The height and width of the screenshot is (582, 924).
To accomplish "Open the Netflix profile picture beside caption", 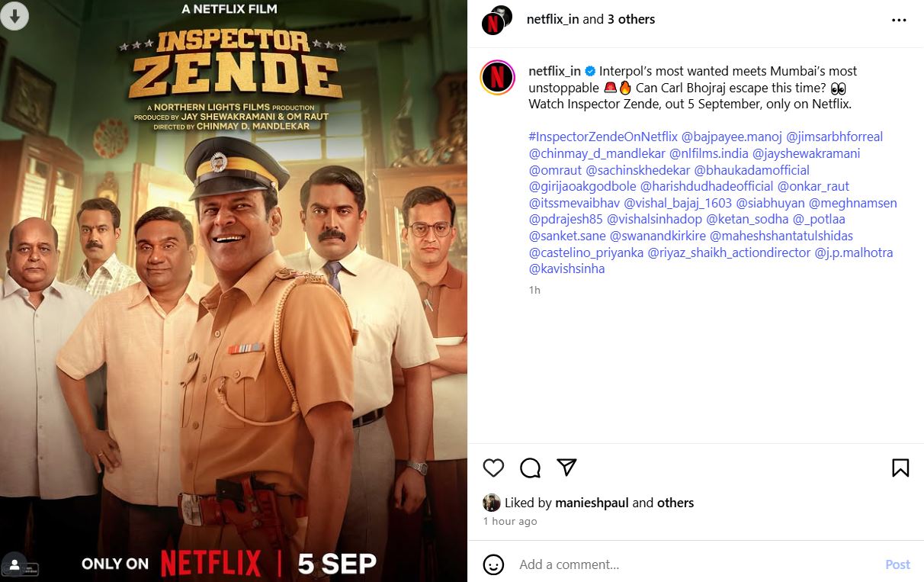I will click(497, 77).
